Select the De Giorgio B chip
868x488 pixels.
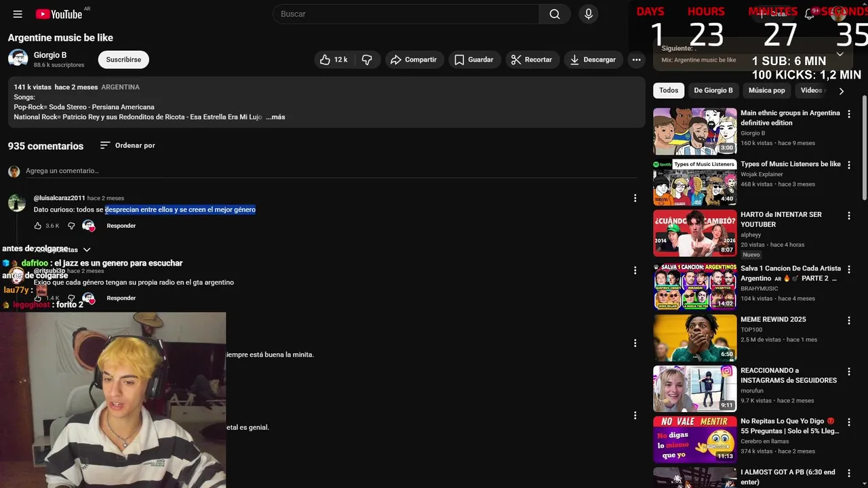pos(713,90)
